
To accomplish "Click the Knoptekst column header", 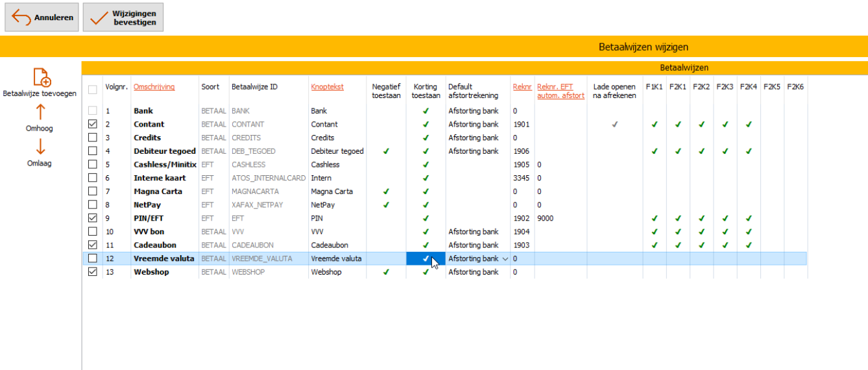I will [x=327, y=87].
